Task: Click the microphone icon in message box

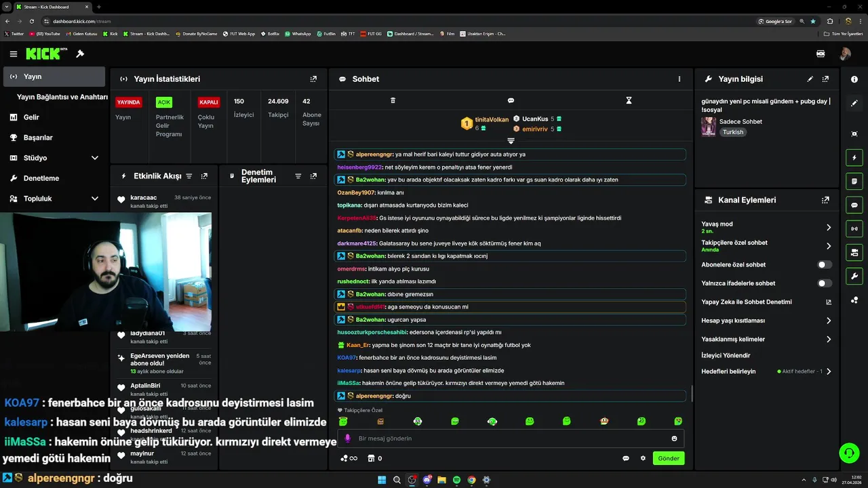Action: (348, 439)
